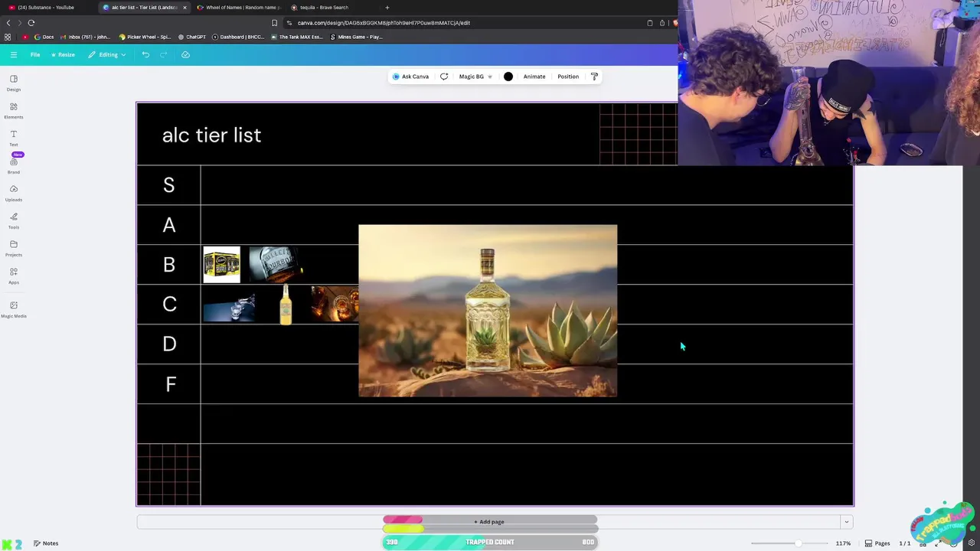Open the Magic Media panel in sidebar
980x551 pixels.
pos(14,309)
